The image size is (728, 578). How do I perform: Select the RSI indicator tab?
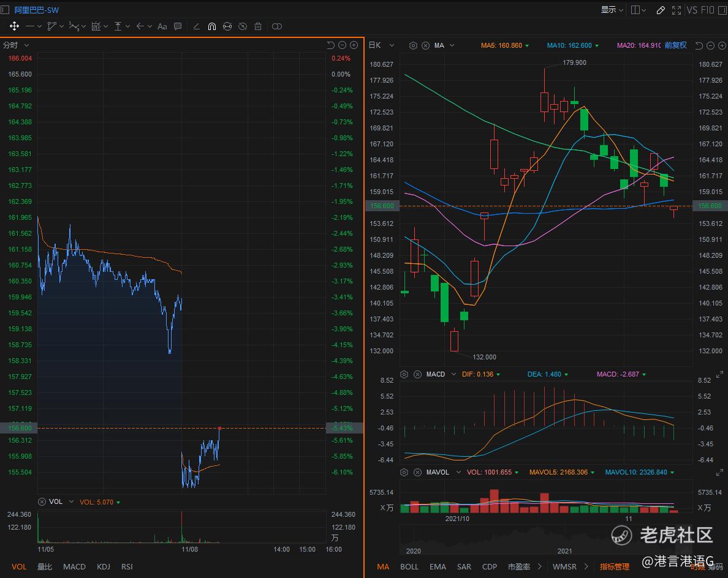coord(127,566)
